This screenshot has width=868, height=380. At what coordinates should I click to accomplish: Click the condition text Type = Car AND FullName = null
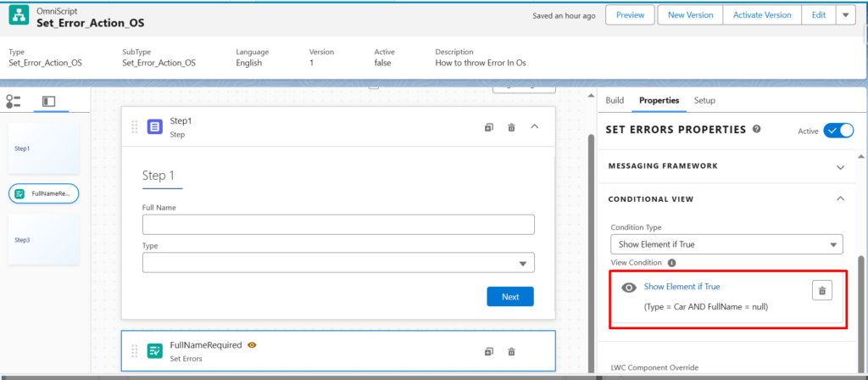(706, 306)
